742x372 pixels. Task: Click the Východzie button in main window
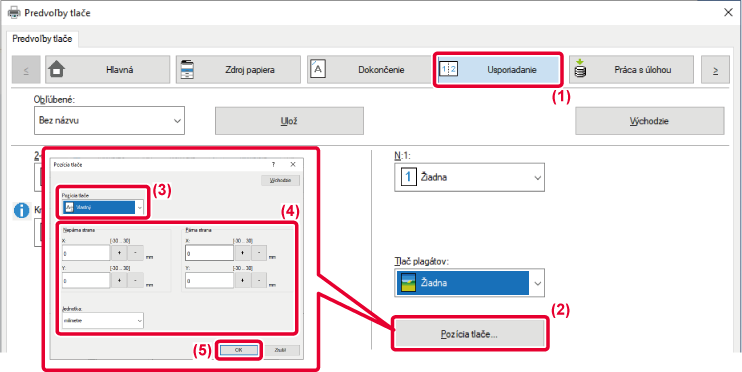coord(650,121)
